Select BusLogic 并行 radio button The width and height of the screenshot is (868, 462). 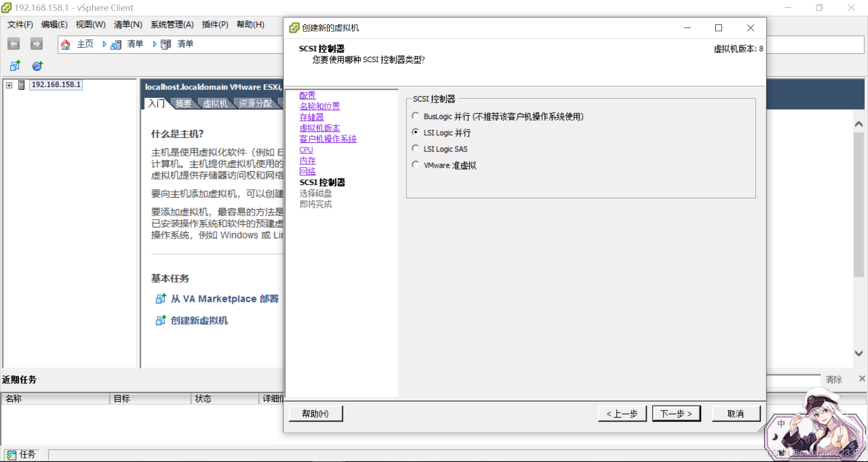pos(415,116)
